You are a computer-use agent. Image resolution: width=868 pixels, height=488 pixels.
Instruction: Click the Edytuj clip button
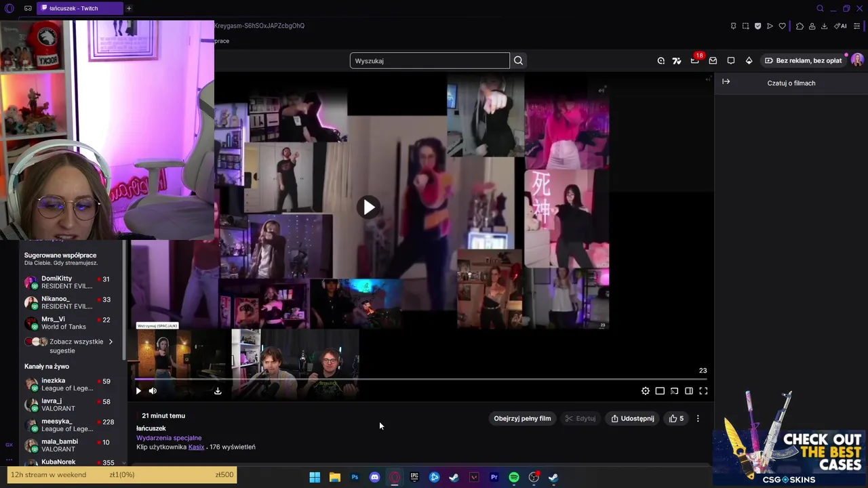[580, 419]
